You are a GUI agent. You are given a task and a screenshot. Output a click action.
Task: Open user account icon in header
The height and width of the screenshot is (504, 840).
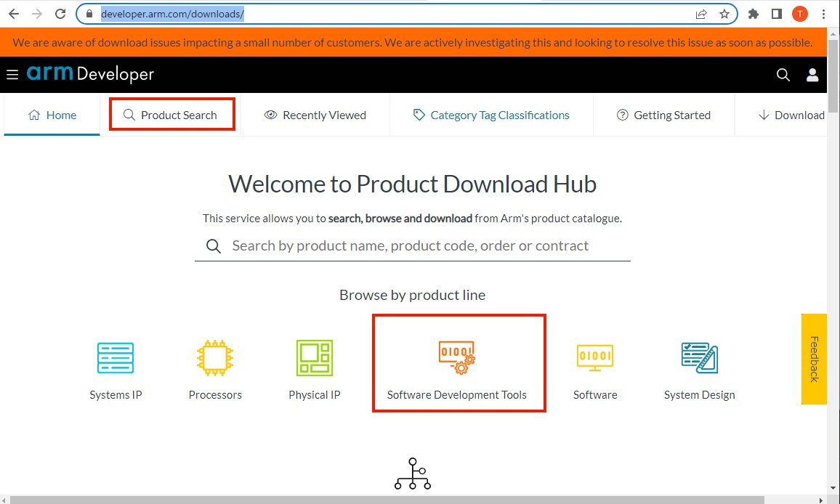point(812,75)
